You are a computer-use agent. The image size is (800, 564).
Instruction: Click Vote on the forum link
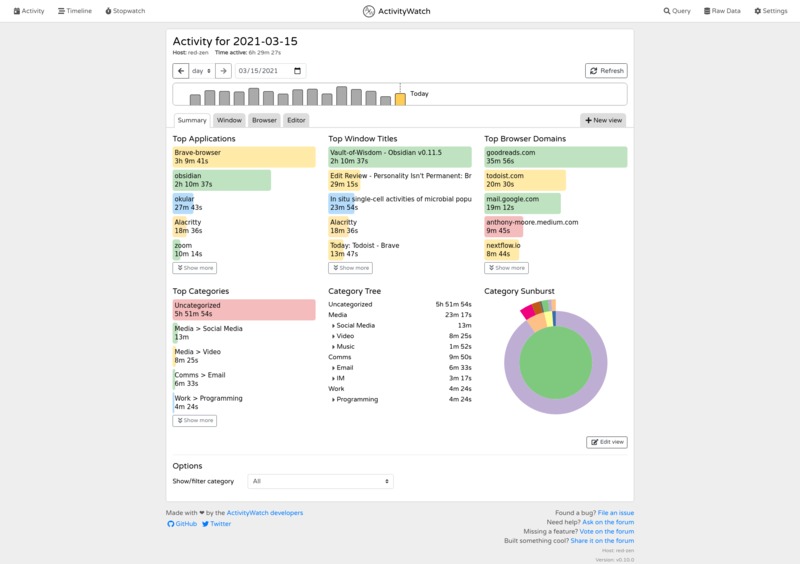(607, 531)
